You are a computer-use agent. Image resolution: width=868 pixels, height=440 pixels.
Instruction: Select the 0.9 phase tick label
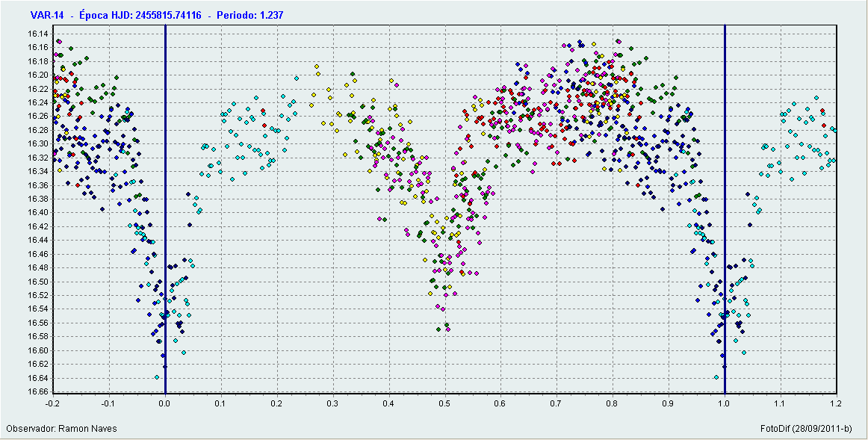(669, 404)
